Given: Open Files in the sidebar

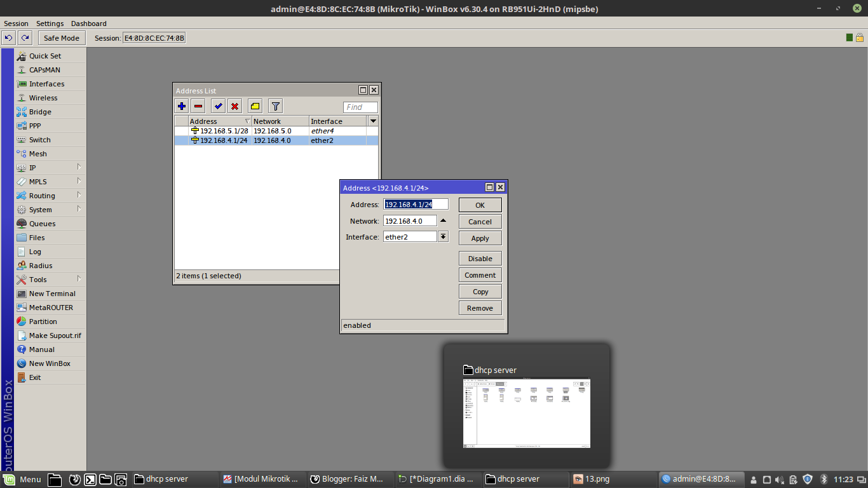Looking at the screenshot, I should click(50, 238).
